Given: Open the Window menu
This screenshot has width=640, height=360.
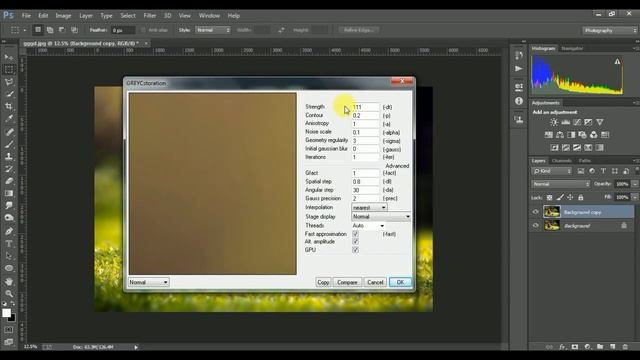Looking at the screenshot, I should coord(209,16).
